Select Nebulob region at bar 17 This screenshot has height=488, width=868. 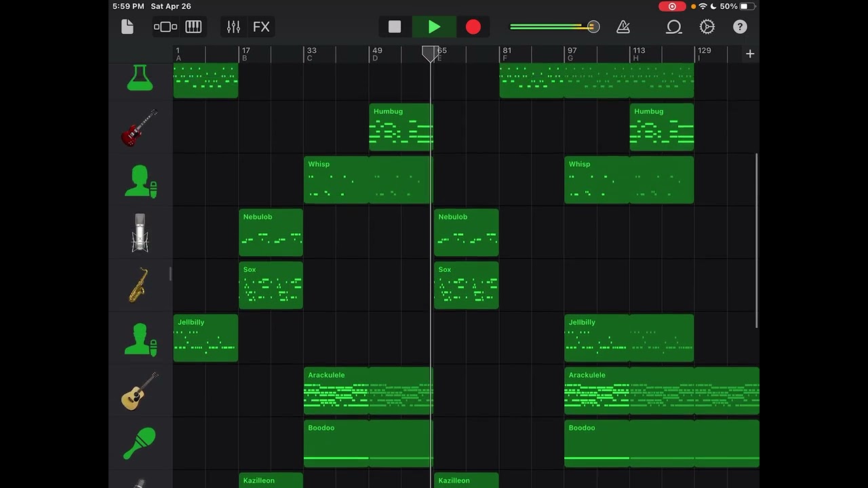pyautogui.click(x=271, y=233)
